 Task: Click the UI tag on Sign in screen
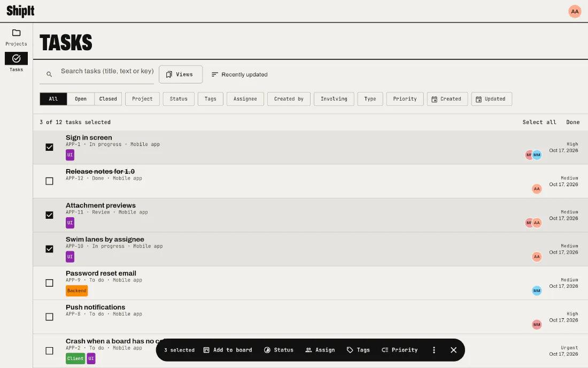pos(69,155)
